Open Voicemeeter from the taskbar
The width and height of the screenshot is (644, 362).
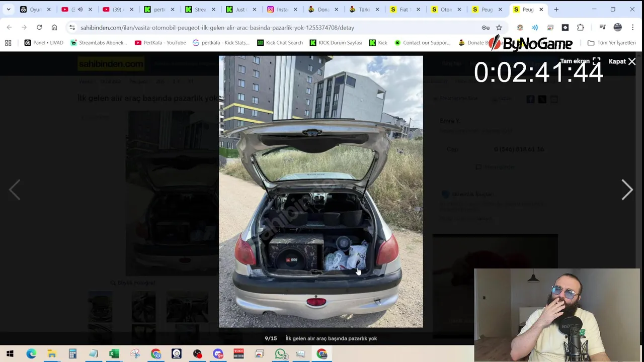pos(238,354)
